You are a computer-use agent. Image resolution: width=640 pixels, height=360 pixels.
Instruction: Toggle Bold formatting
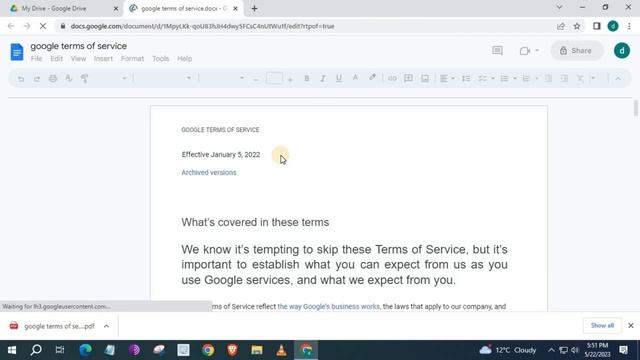point(307,78)
